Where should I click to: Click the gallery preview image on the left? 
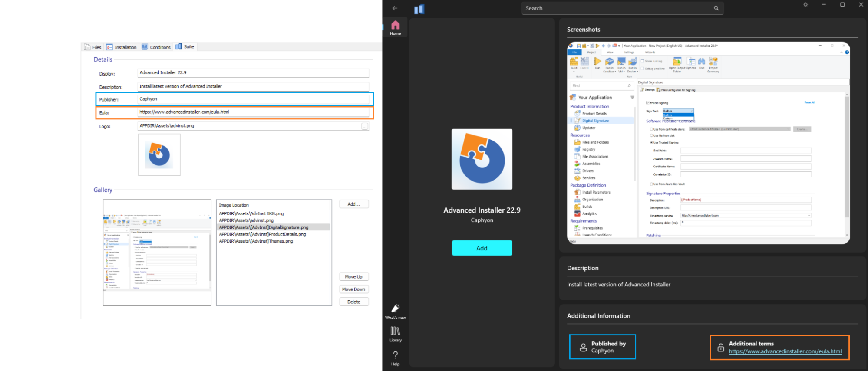point(157,253)
